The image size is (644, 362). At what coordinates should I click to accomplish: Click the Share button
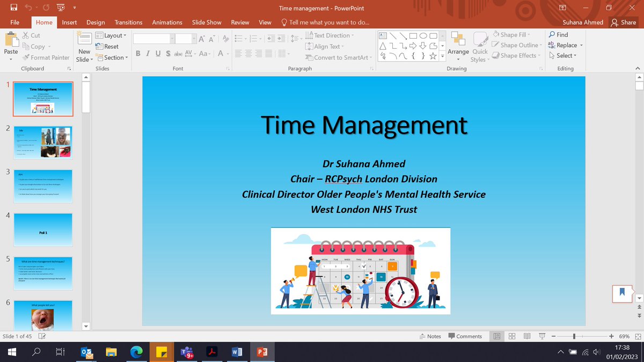(x=624, y=22)
